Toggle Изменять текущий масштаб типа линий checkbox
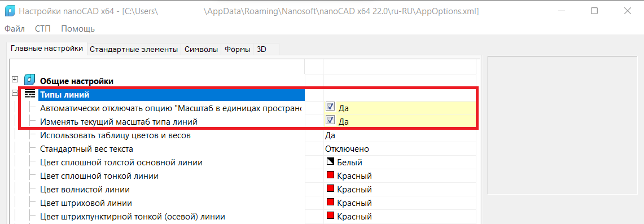 pos(330,120)
